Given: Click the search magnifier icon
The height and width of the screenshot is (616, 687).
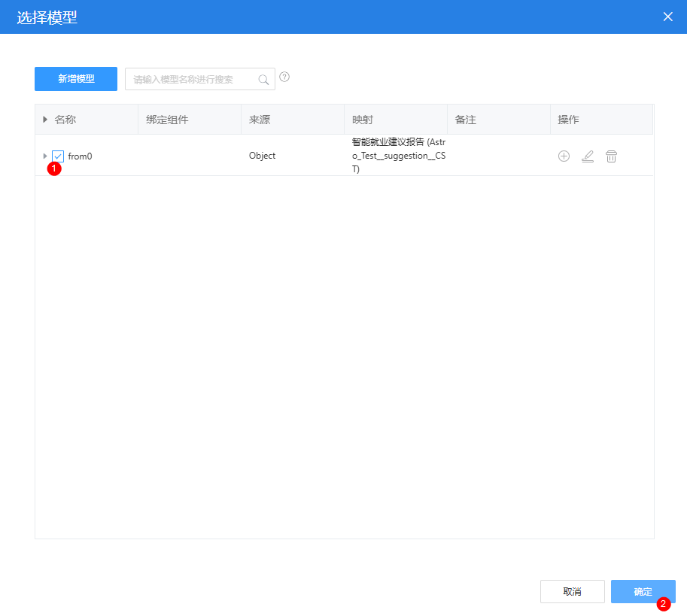Looking at the screenshot, I should pyautogui.click(x=263, y=79).
